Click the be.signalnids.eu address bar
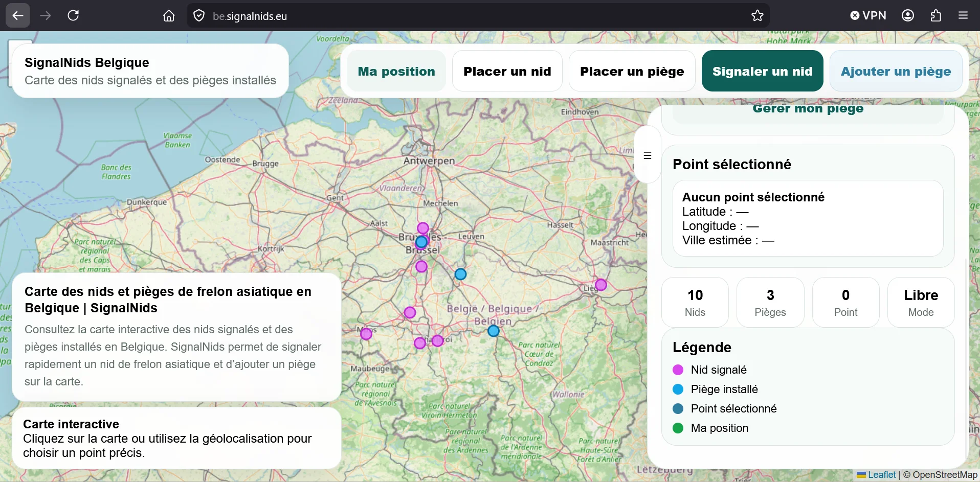The image size is (980, 482). tap(460, 16)
